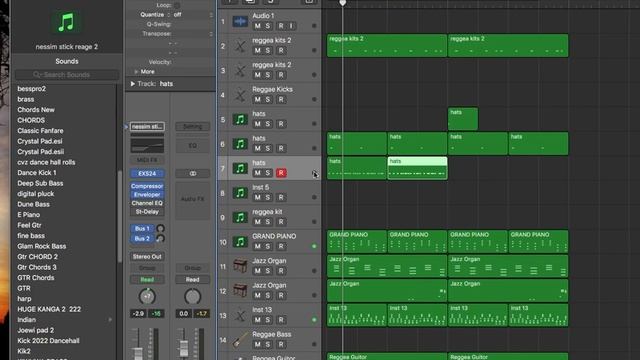This screenshot has width=640, height=360.
Task: Select Classic Fanfare in Sounds list
Action: click(x=40, y=131)
